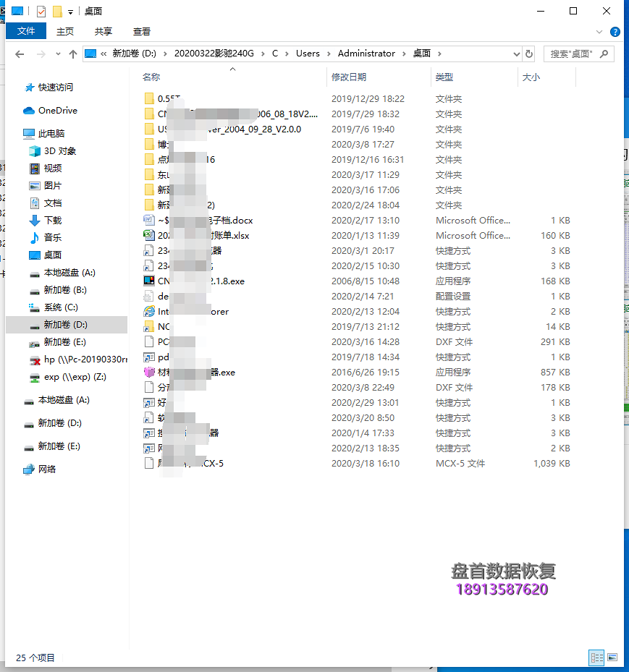Screen dimensions: 629x672
Task: Select the folder dated 2020/3/17 11:29
Action: point(358,175)
